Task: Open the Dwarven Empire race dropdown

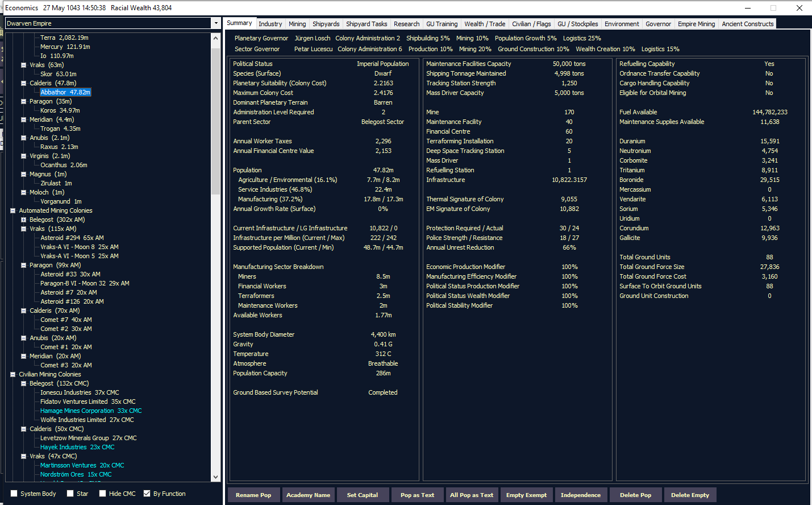Action: [215, 23]
